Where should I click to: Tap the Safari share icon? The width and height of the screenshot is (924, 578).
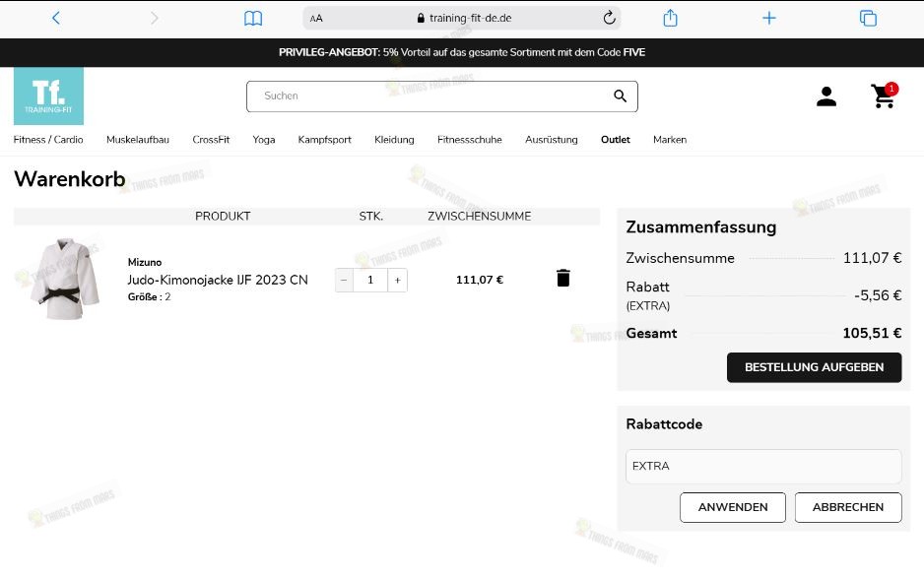pyautogui.click(x=671, y=18)
